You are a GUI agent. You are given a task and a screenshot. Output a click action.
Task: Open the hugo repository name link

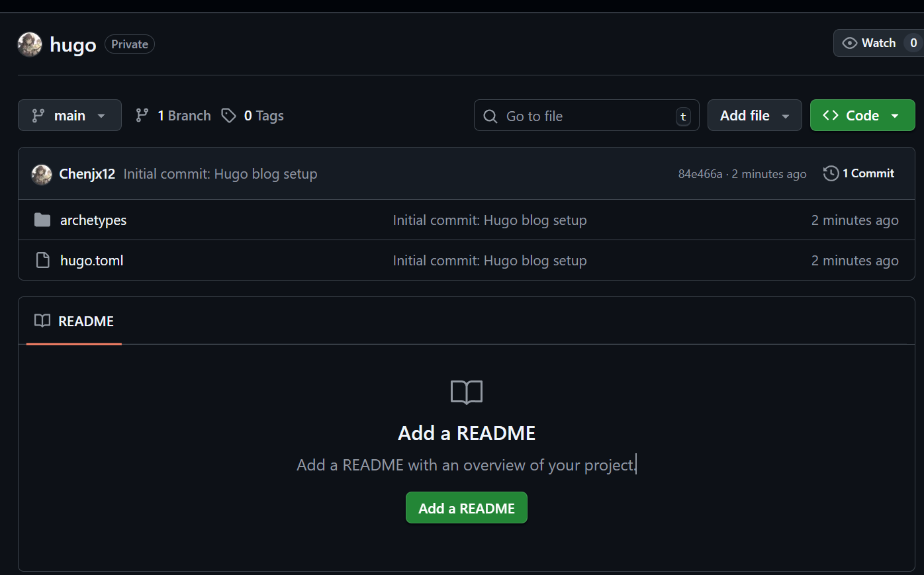[x=73, y=44]
